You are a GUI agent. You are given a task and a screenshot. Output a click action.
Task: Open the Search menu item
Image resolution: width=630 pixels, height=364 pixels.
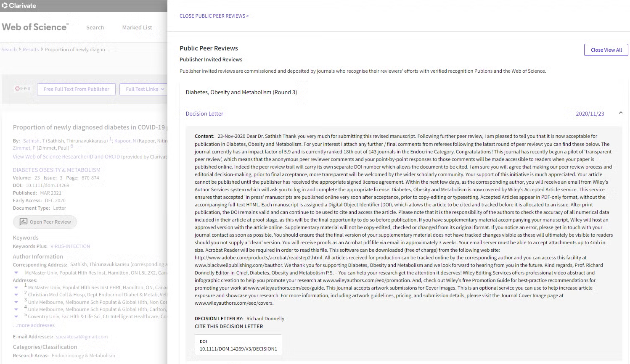click(95, 28)
